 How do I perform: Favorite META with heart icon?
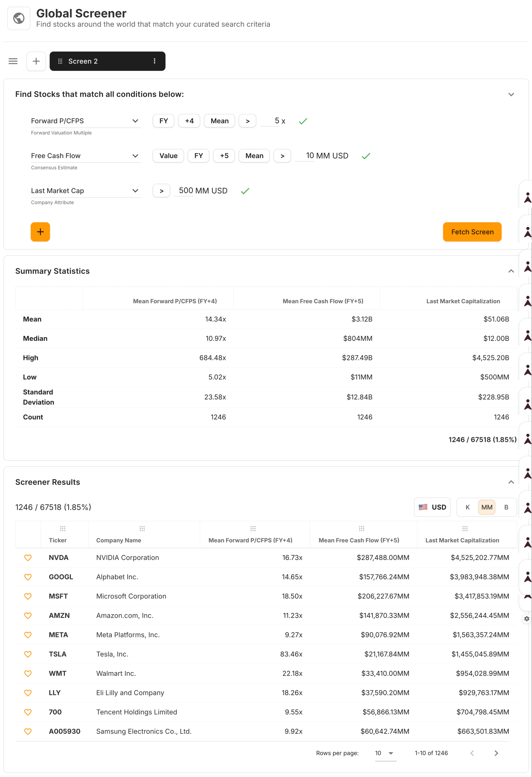click(x=28, y=635)
